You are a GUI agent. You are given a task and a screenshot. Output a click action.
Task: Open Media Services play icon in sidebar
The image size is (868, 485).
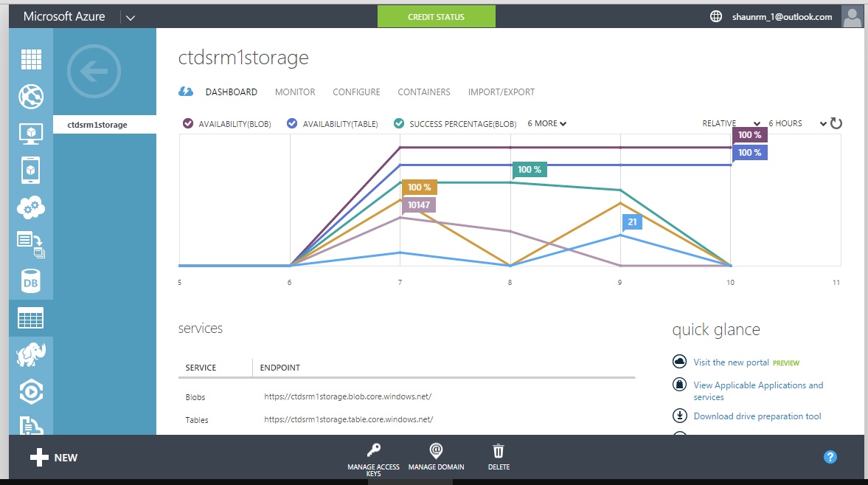click(x=31, y=392)
